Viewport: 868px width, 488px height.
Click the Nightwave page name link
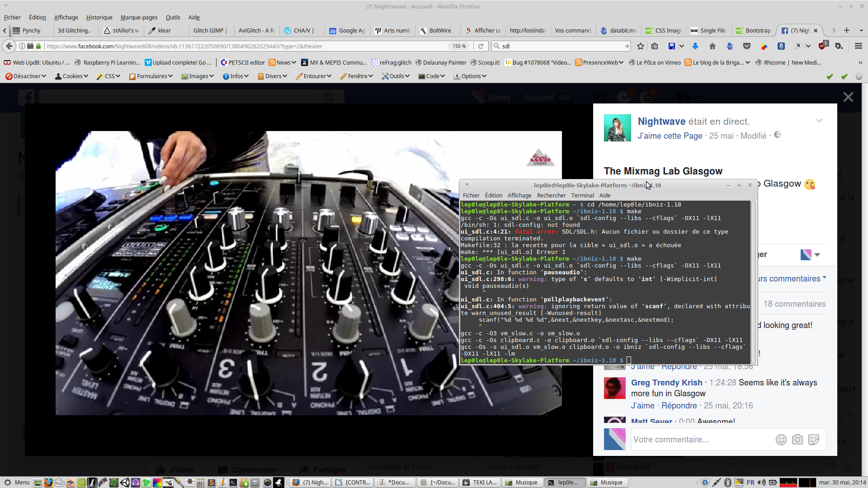click(661, 122)
